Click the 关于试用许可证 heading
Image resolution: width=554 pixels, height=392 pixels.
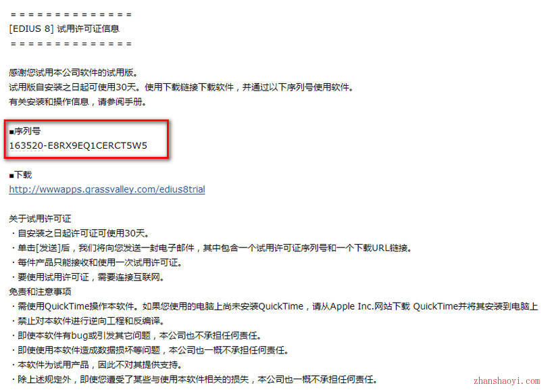tap(40, 219)
